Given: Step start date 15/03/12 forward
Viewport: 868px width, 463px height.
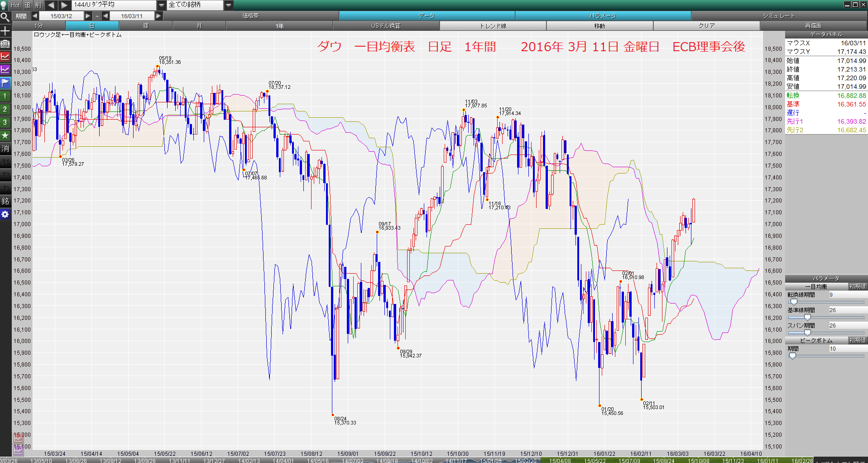Looking at the screenshot, I should (x=88, y=16).
